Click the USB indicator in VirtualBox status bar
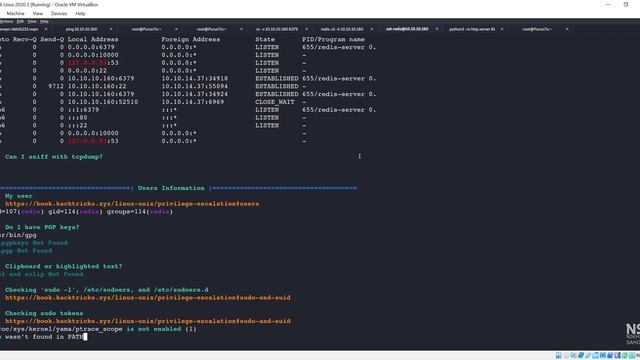The width and height of the screenshot is (640, 360). pyautogui.click(x=588, y=356)
